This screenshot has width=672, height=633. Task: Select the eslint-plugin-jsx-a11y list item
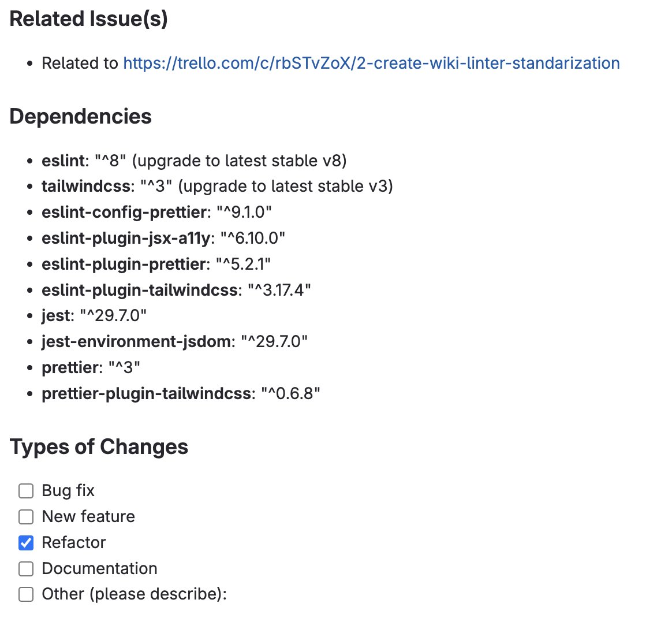pyautogui.click(x=163, y=238)
